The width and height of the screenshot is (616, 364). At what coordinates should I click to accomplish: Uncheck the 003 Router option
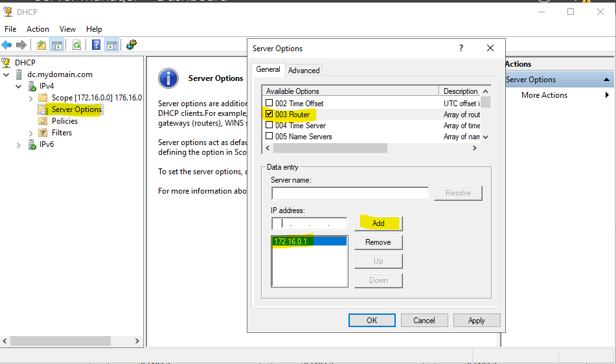269,114
